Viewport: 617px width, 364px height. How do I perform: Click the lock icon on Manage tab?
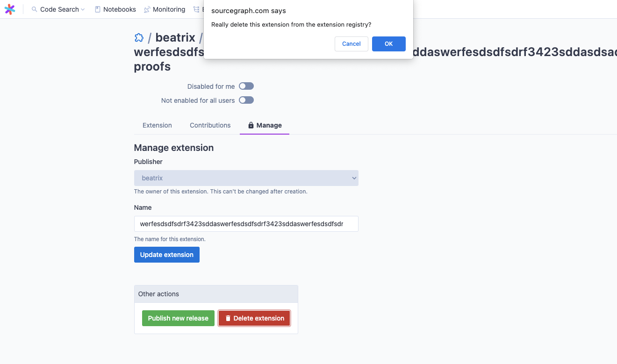pyautogui.click(x=251, y=125)
